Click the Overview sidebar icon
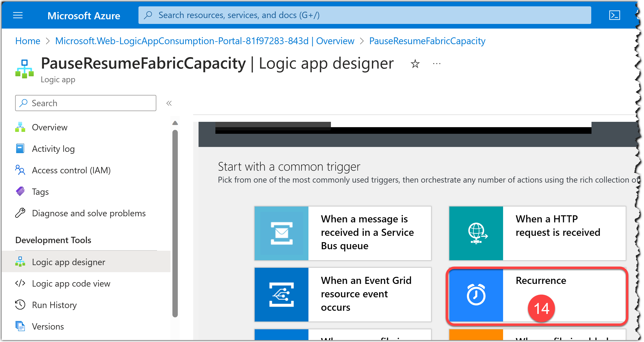This screenshot has width=644, height=342. coord(20,127)
